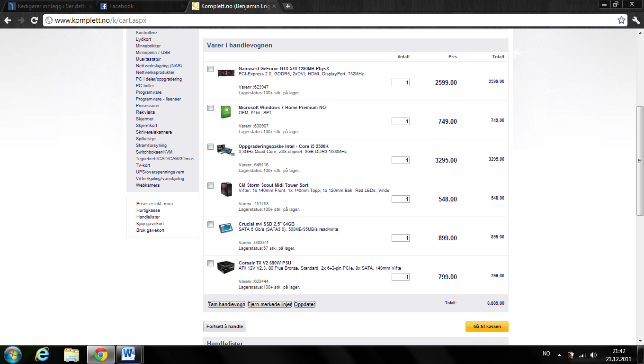Screen dimensions: 644x364
Task: Switch to the Redigerer innlegg tab
Action: click(49, 6)
